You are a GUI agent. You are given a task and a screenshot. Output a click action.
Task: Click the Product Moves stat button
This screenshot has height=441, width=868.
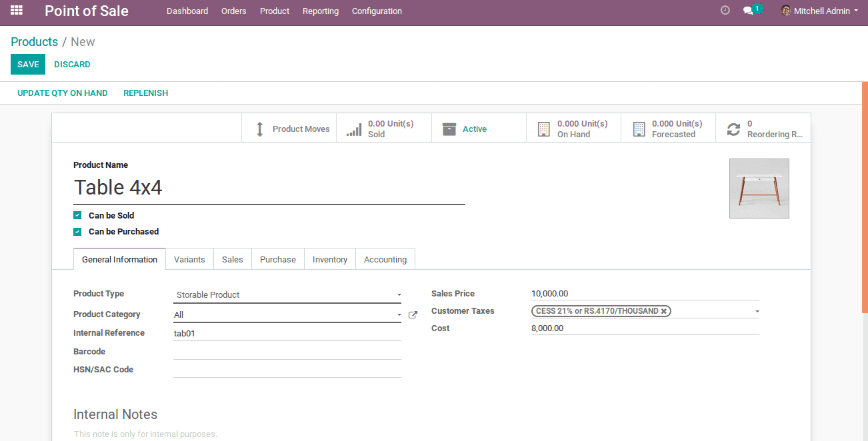pyautogui.click(x=289, y=128)
